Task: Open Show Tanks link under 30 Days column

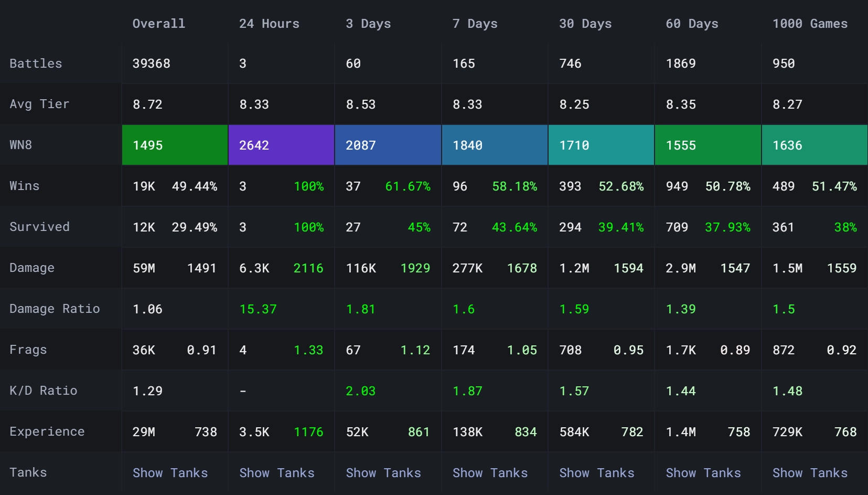Action: [597, 473]
